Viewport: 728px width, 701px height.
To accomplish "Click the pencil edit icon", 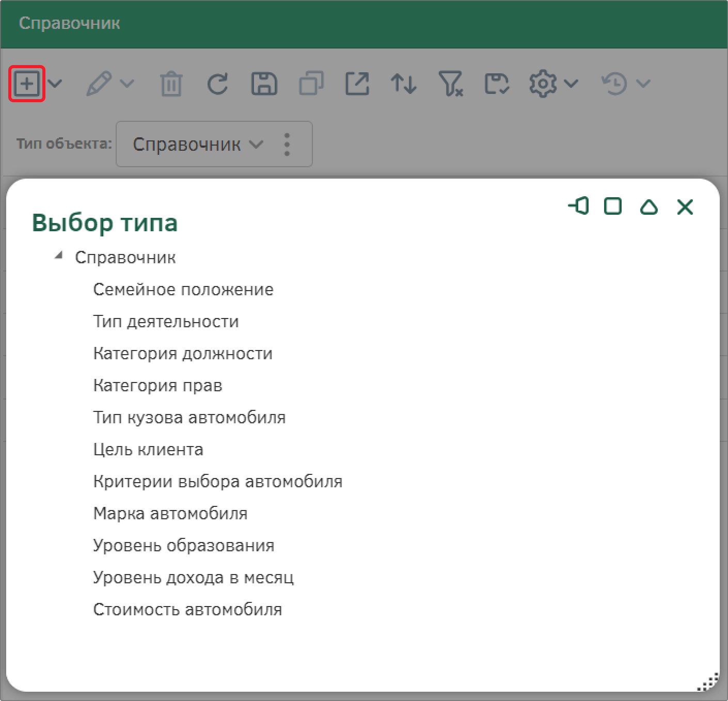I will [x=99, y=84].
